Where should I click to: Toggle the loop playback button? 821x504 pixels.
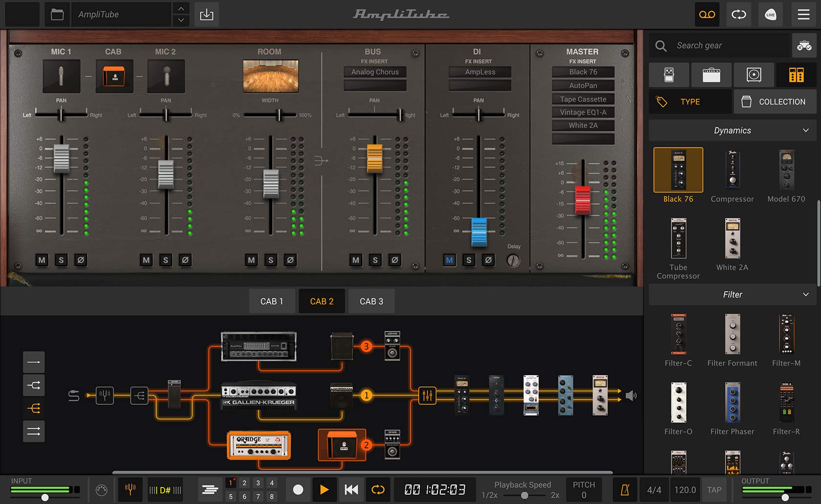[378, 489]
